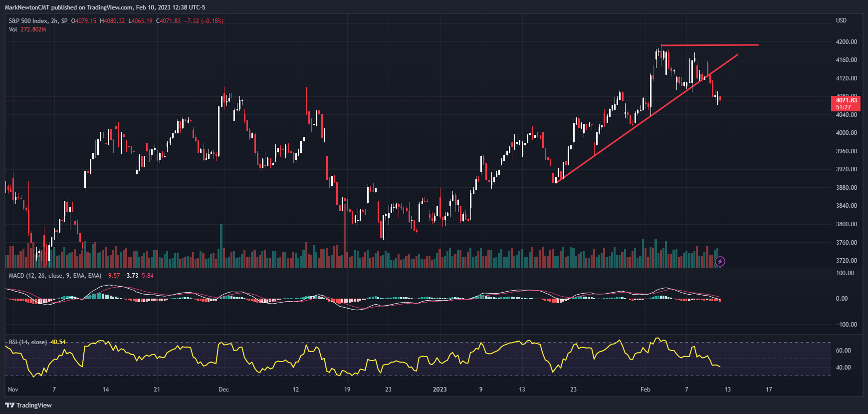Click the 4040.00 price axis label
This screenshot has width=868, height=414.
pos(847,115)
